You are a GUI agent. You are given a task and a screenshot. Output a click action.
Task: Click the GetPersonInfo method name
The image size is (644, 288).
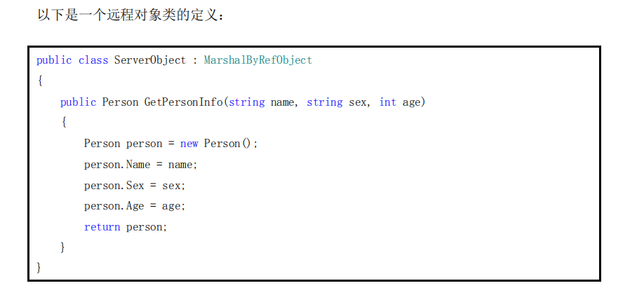point(183,102)
